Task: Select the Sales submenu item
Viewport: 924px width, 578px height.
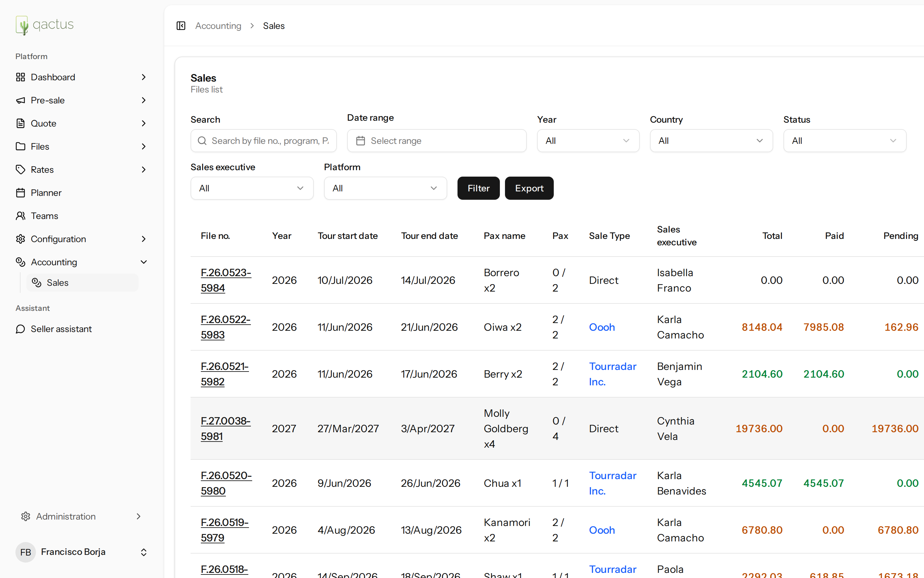Action: (82, 283)
